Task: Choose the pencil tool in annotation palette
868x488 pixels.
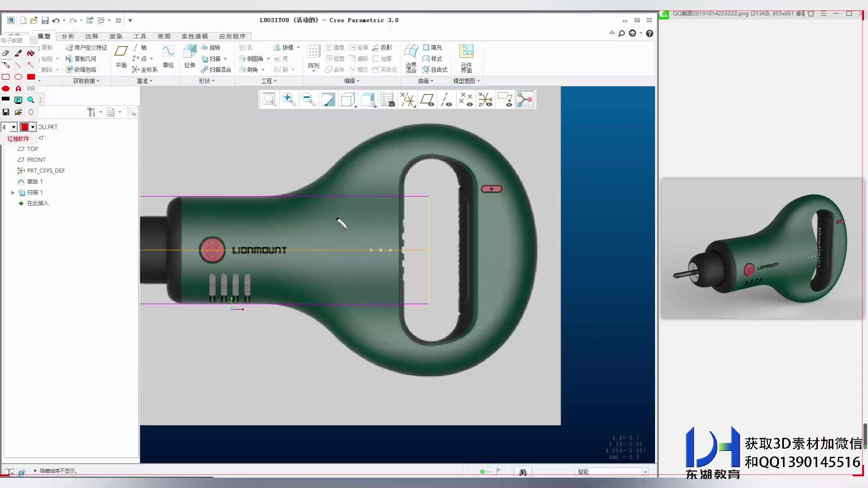Action: tap(6, 65)
